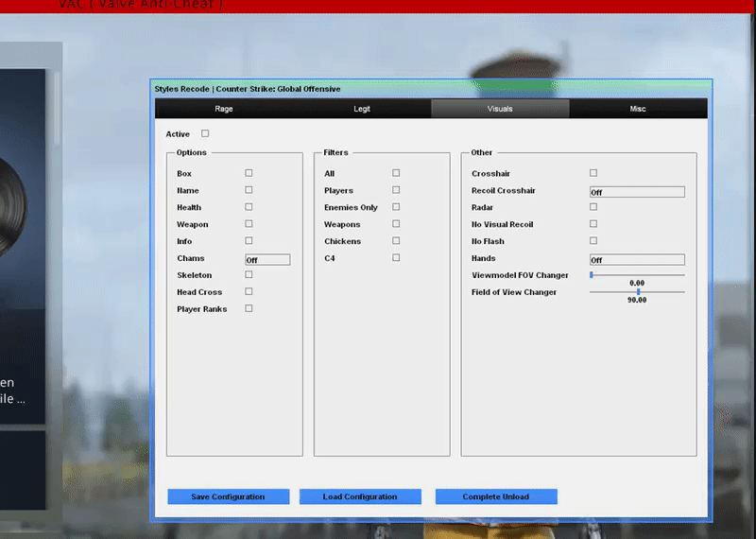756x539 pixels.
Task: Open the Hands dropdown
Action: pos(637,260)
